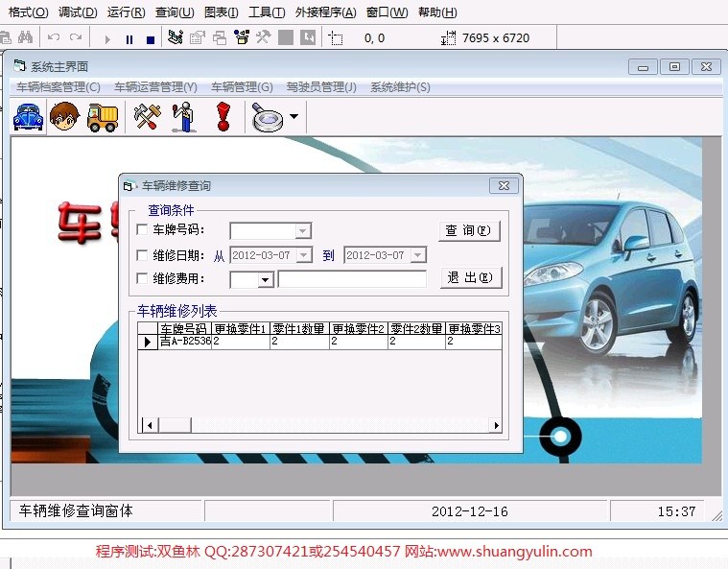Maximize the 系统主界面 window
Viewport: 728px width, 569px height.
point(674,67)
